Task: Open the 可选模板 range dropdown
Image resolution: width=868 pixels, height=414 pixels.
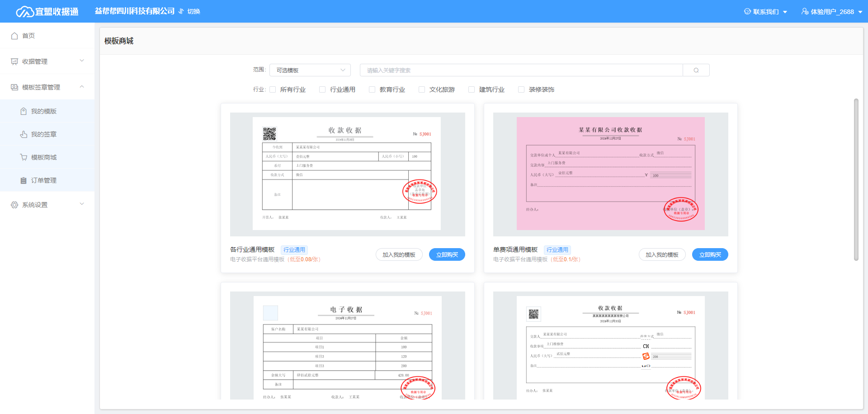Action: coord(310,70)
